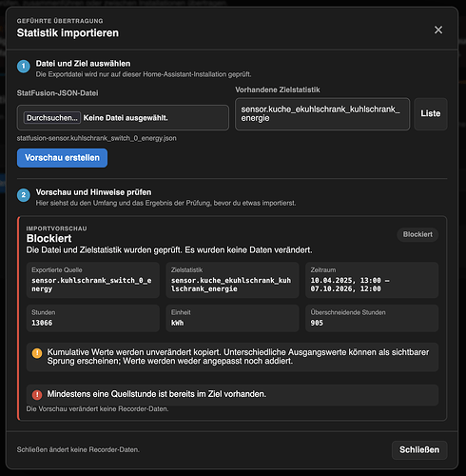
Task: Click heading 'Vorschau und Hinweise prüfen'
Action: 93,192
